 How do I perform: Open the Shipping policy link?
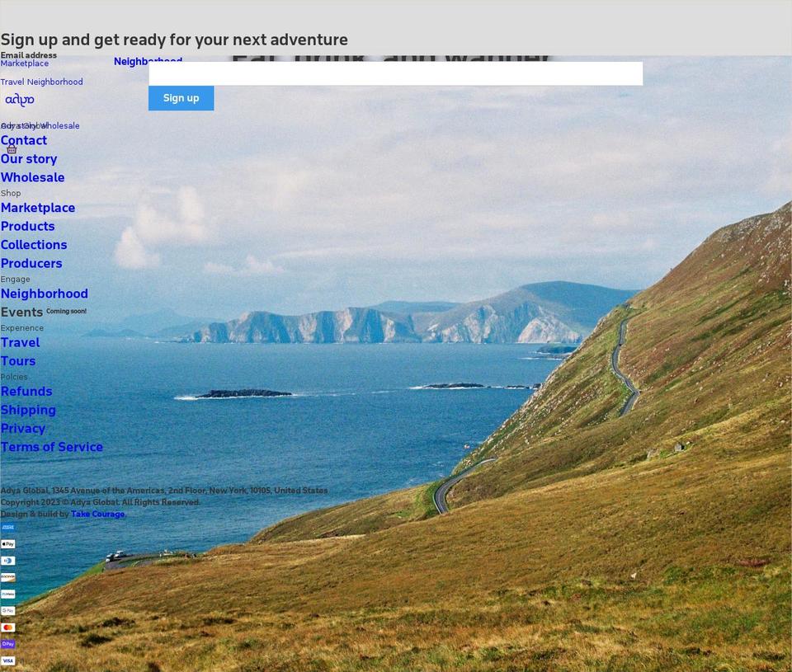pos(28,411)
